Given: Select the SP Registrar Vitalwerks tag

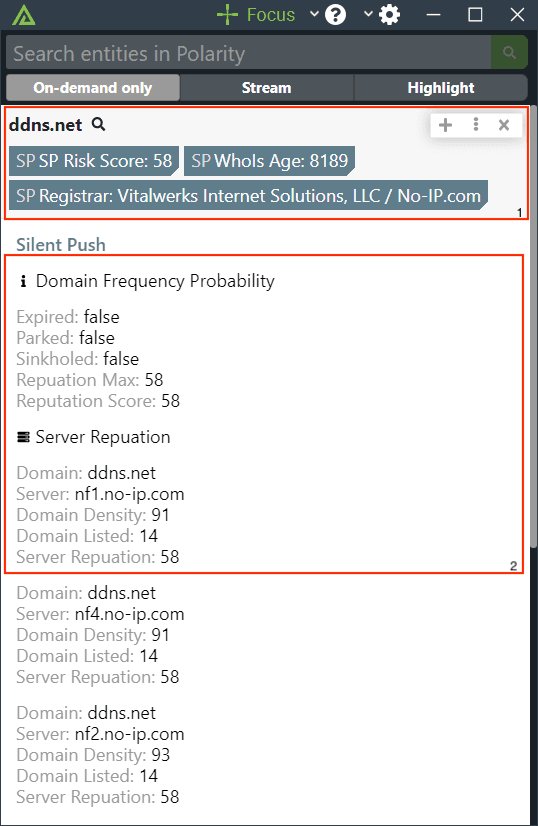Looking at the screenshot, I should (248, 195).
